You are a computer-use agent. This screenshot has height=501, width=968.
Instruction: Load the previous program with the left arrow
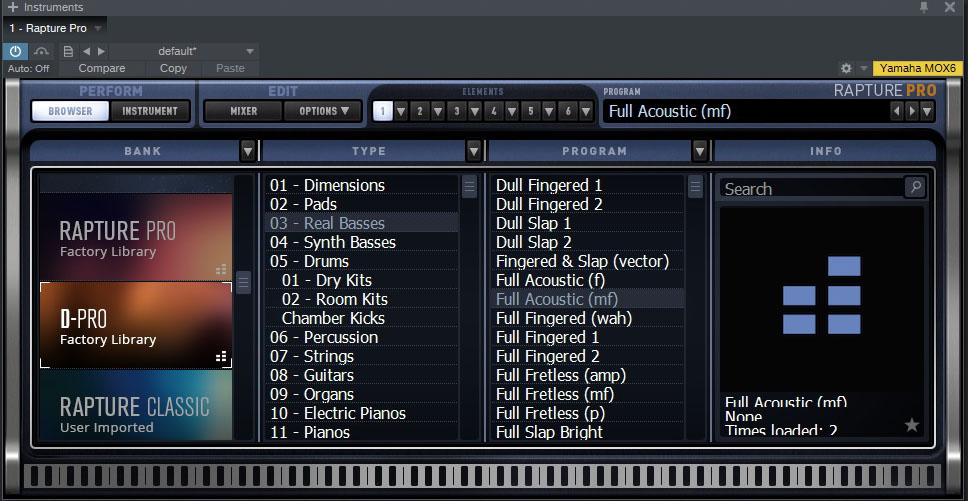[896, 112]
